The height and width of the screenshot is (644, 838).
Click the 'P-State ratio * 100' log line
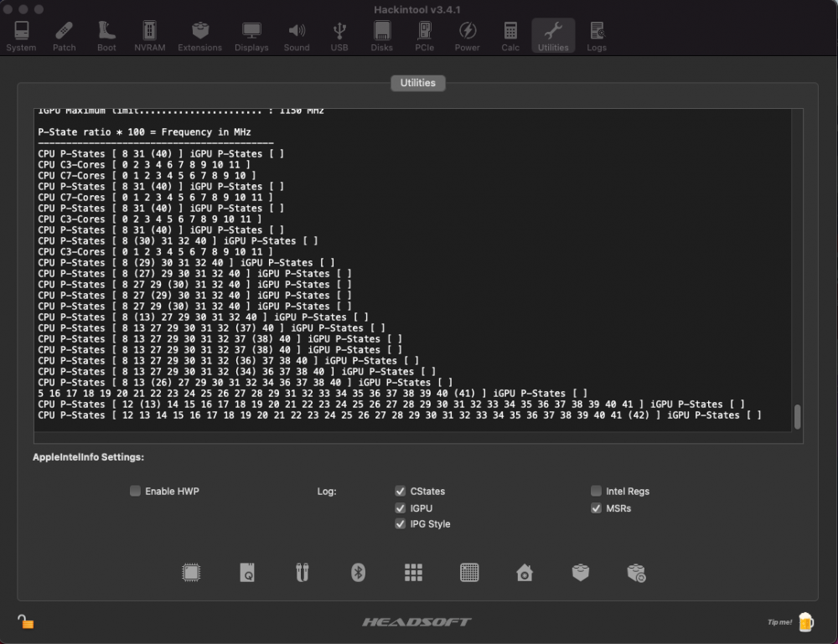[x=144, y=131]
